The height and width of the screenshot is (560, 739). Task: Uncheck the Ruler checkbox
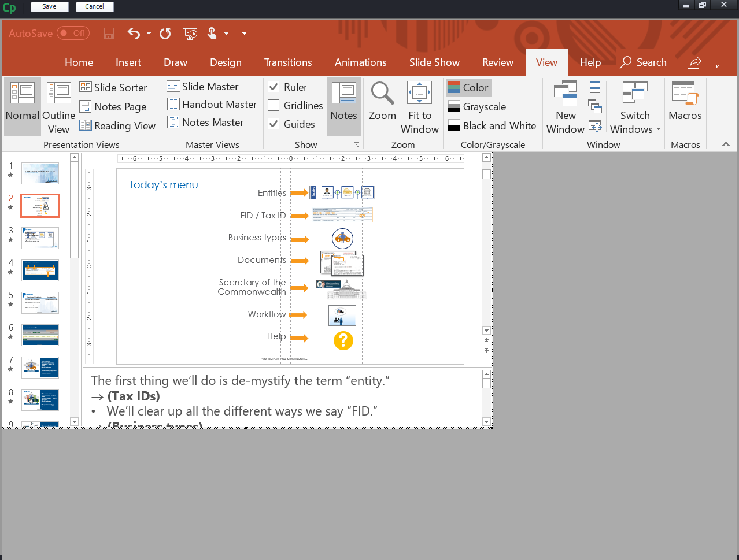(274, 87)
